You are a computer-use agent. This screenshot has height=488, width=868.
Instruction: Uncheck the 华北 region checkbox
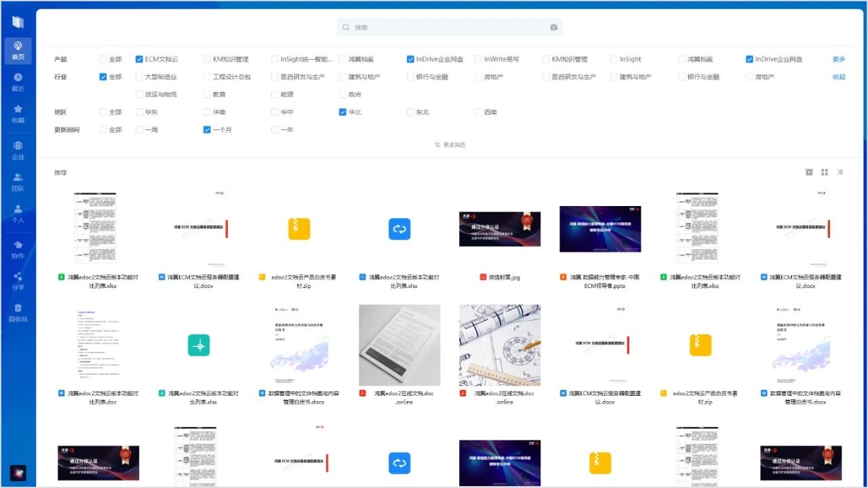pyautogui.click(x=342, y=112)
